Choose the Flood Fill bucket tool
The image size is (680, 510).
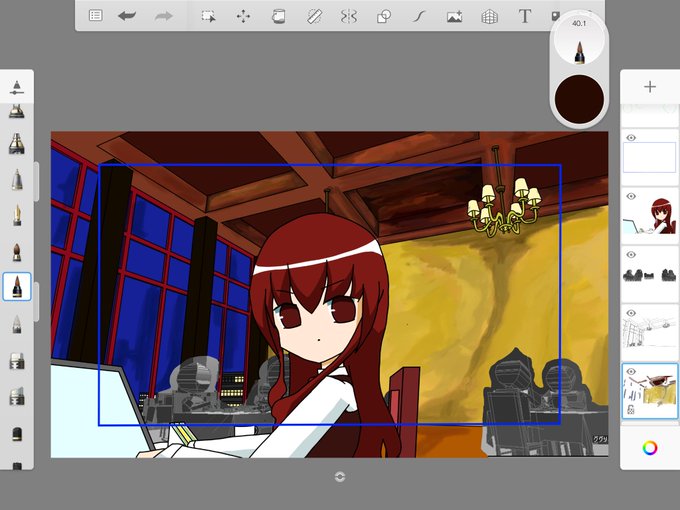point(278,16)
